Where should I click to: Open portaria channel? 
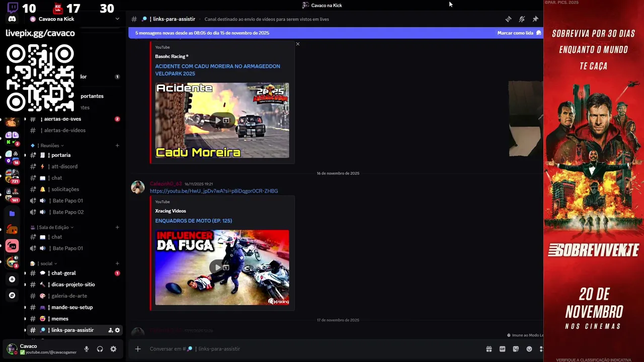[73, 155]
